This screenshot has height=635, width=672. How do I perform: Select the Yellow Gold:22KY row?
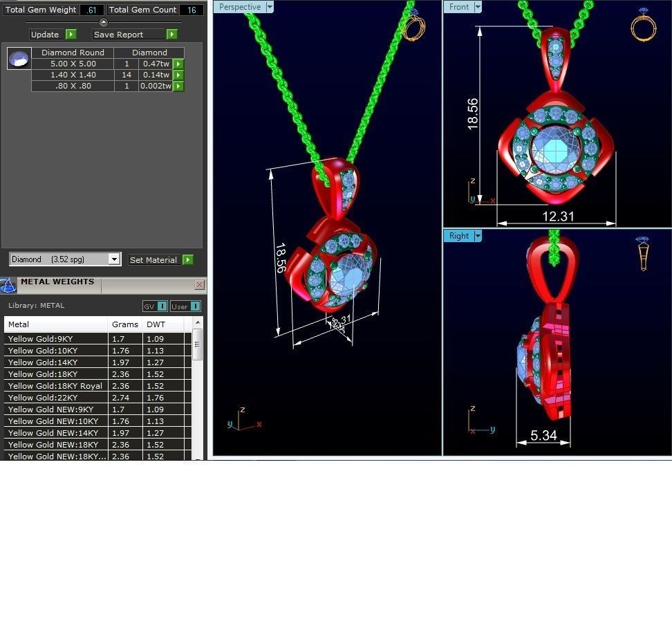tap(97, 398)
